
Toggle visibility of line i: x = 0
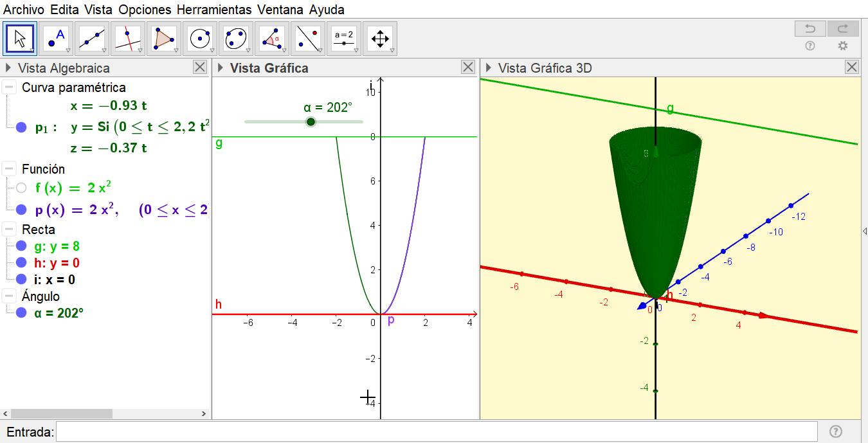(x=21, y=280)
